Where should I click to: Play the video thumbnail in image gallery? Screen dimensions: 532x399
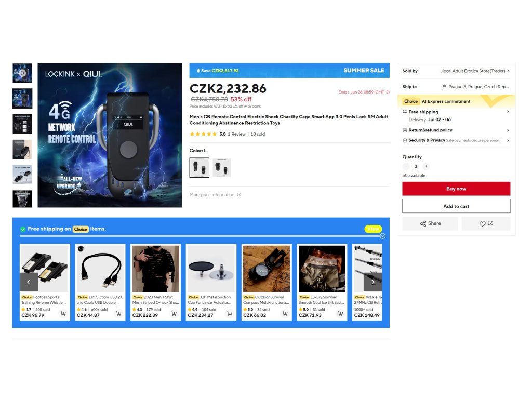click(x=22, y=73)
